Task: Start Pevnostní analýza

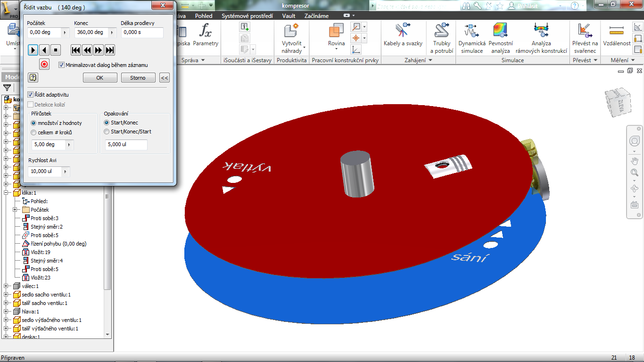Action: click(x=501, y=38)
